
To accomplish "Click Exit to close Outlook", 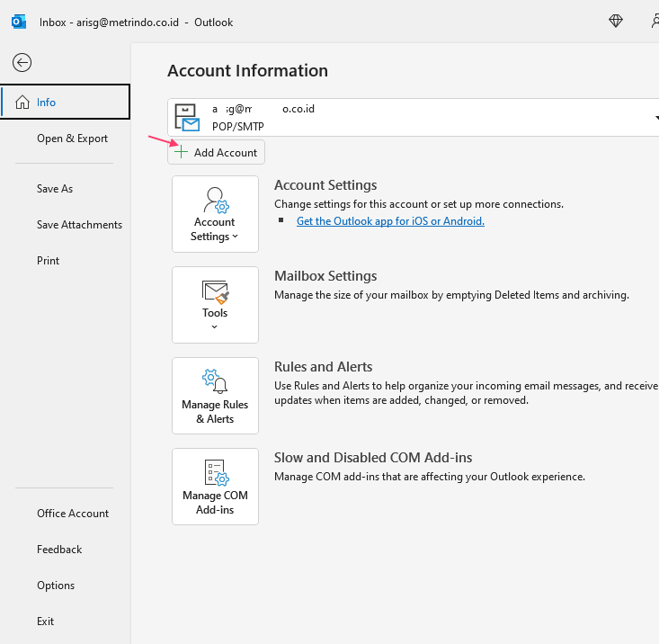I will 45,622.
